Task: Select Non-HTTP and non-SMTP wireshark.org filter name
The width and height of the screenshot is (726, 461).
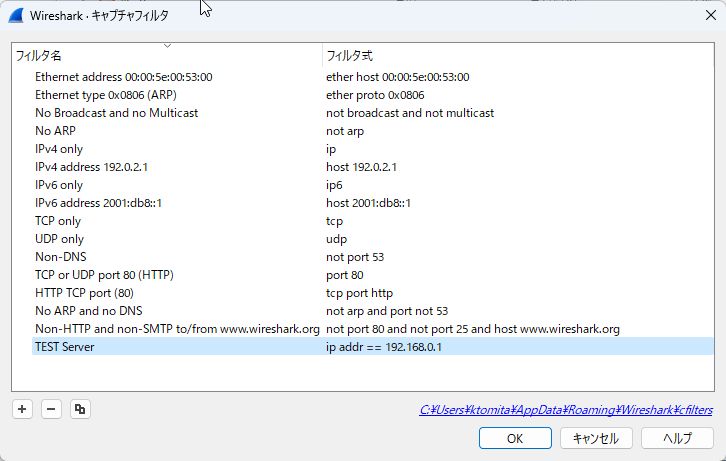Action: pos(177,329)
